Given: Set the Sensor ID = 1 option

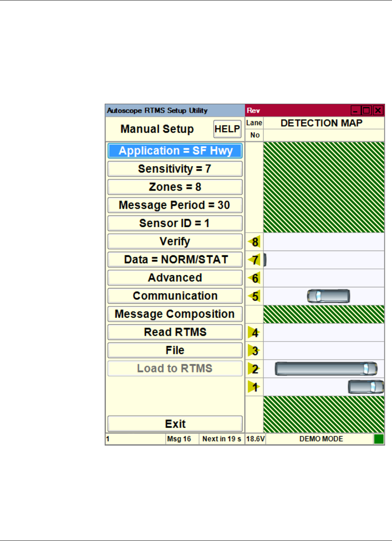Looking at the screenshot, I should coord(175,223).
